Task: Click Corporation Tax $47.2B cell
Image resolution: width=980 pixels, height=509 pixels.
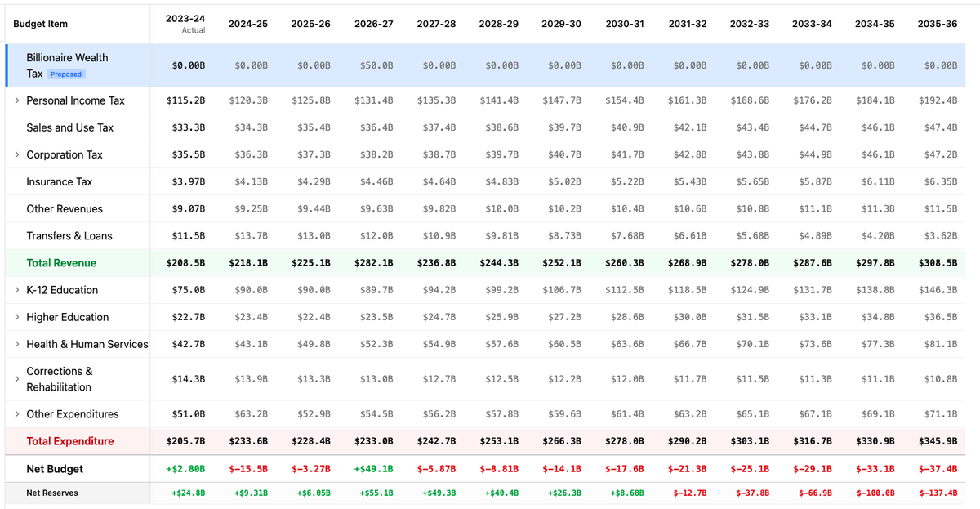Action: [940, 154]
